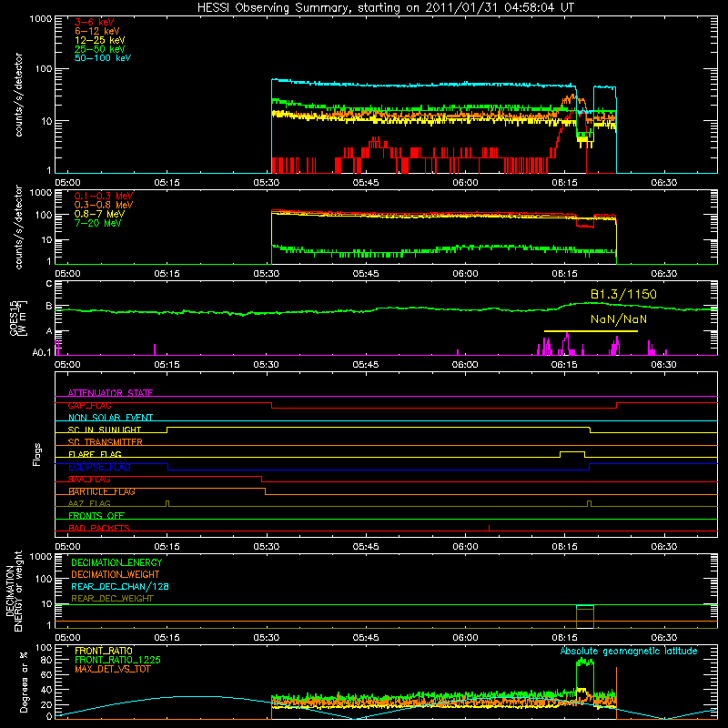The width and height of the screenshot is (728, 728).
Task: Click the green FRONT_RATIO_1225 spike near 80
Action: click(585, 662)
